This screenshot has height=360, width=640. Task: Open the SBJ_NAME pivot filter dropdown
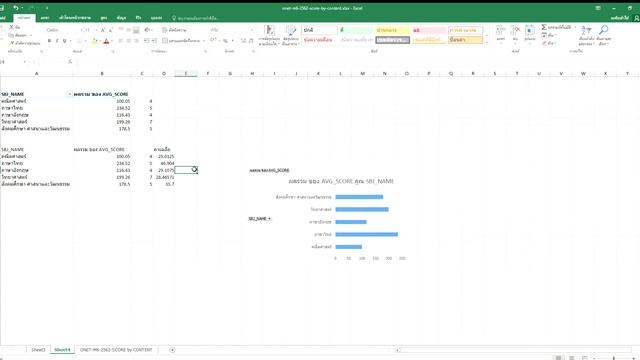[69, 94]
